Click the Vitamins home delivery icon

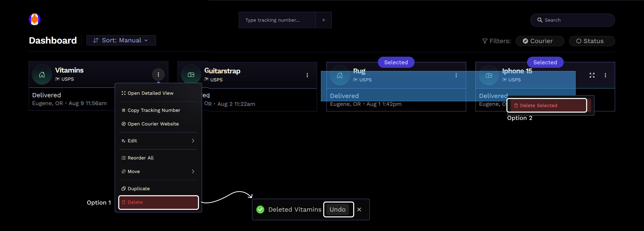[42, 75]
